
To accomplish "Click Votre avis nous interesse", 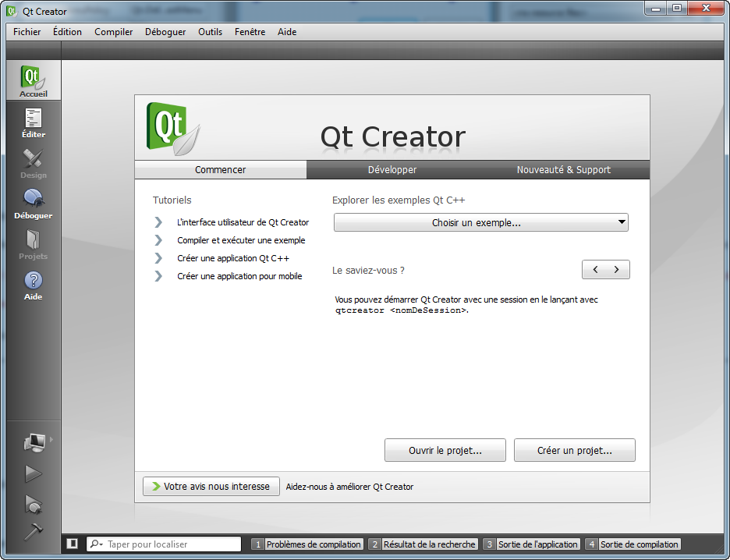I will pyautogui.click(x=211, y=486).
